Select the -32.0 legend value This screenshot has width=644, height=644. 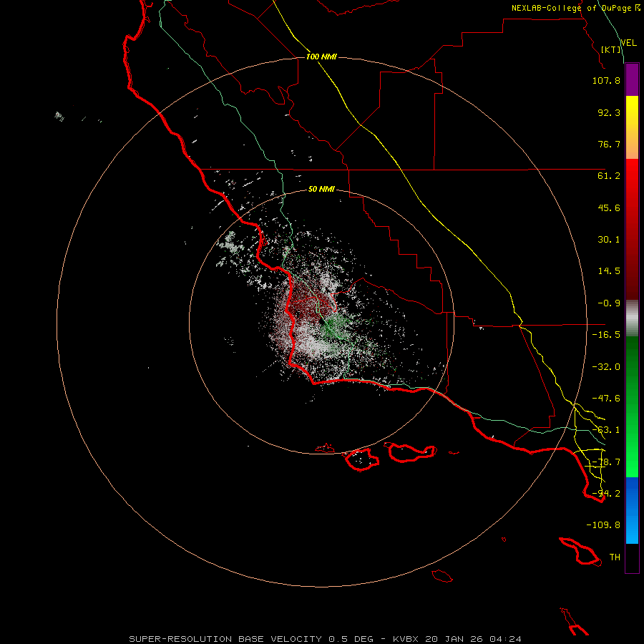(x=606, y=367)
